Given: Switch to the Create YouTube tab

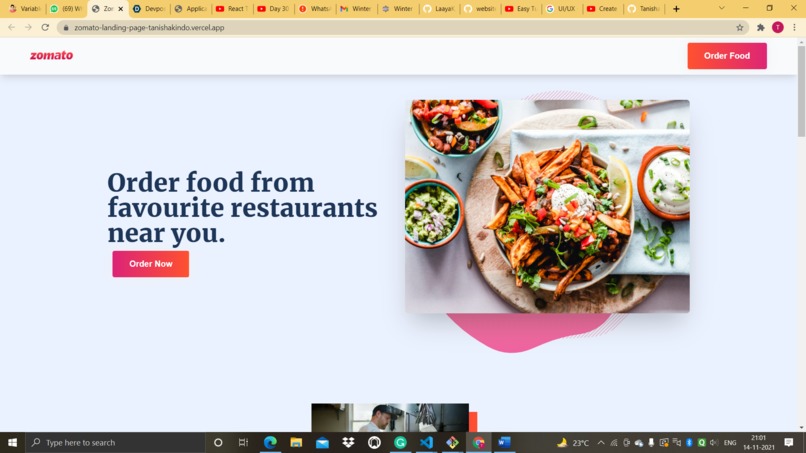Looking at the screenshot, I should (603, 9).
